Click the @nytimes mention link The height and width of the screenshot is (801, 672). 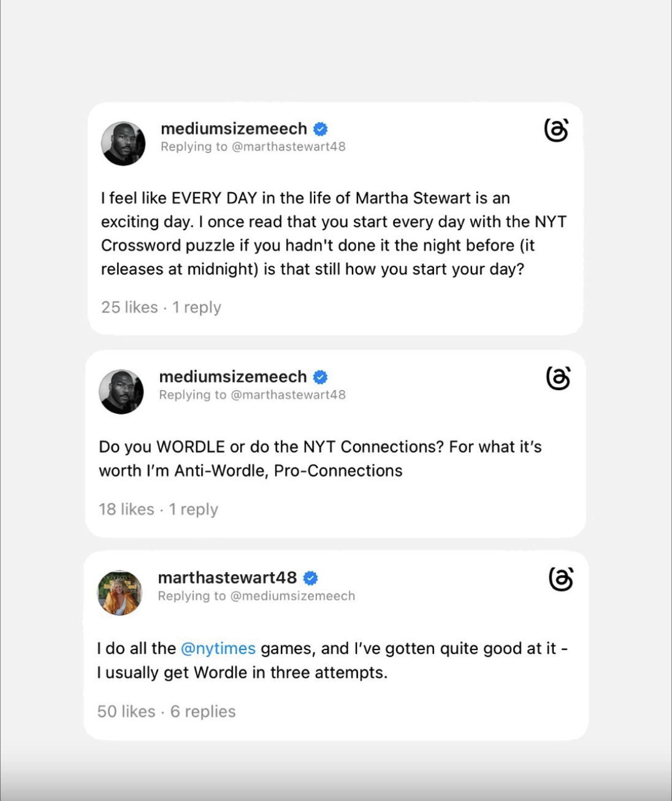[x=218, y=648]
